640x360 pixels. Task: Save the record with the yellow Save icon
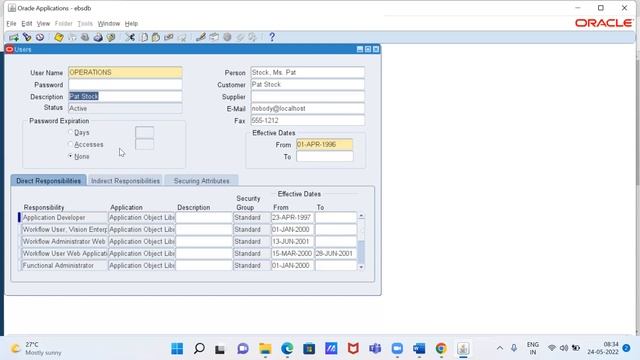59,38
